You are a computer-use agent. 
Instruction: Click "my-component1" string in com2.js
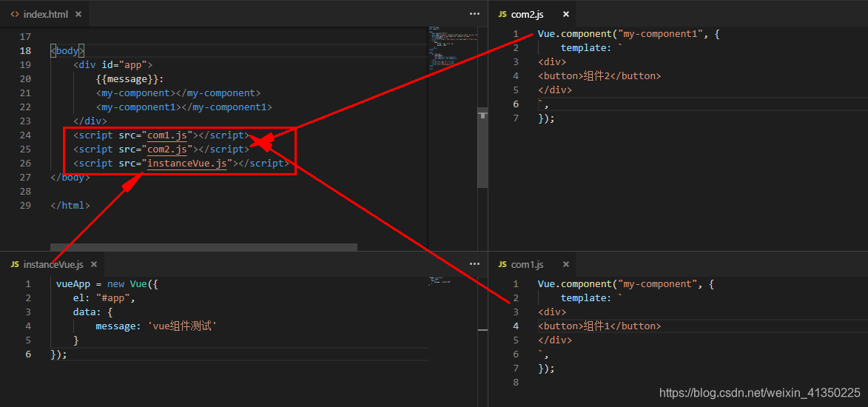[660, 34]
